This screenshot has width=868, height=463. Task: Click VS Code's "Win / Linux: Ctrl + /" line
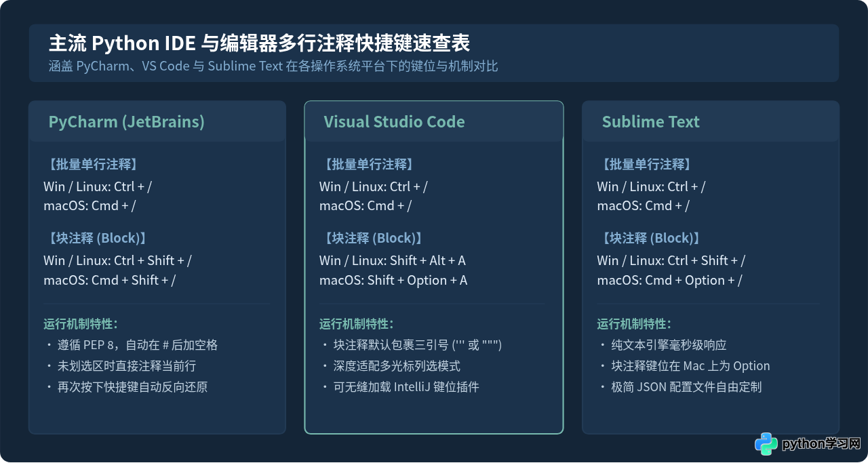[x=374, y=186]
